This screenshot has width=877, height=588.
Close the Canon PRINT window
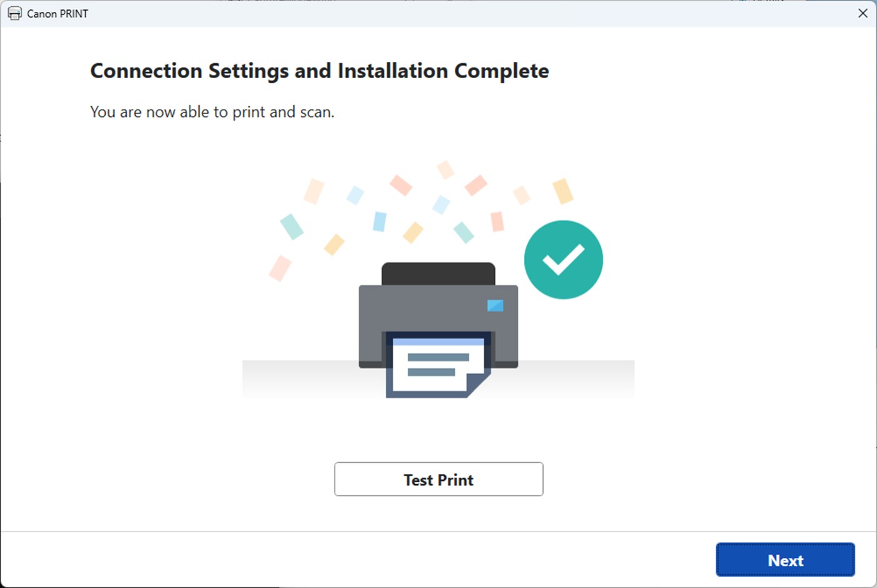[863, 13]
